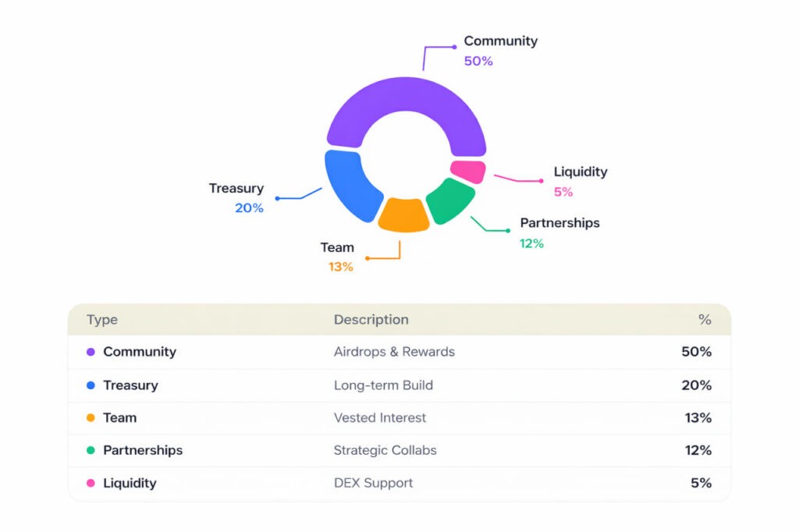This screenshot has height=532, width=799.
Task: Click the Liquidity 5% chart label
Action: [580, 181]
